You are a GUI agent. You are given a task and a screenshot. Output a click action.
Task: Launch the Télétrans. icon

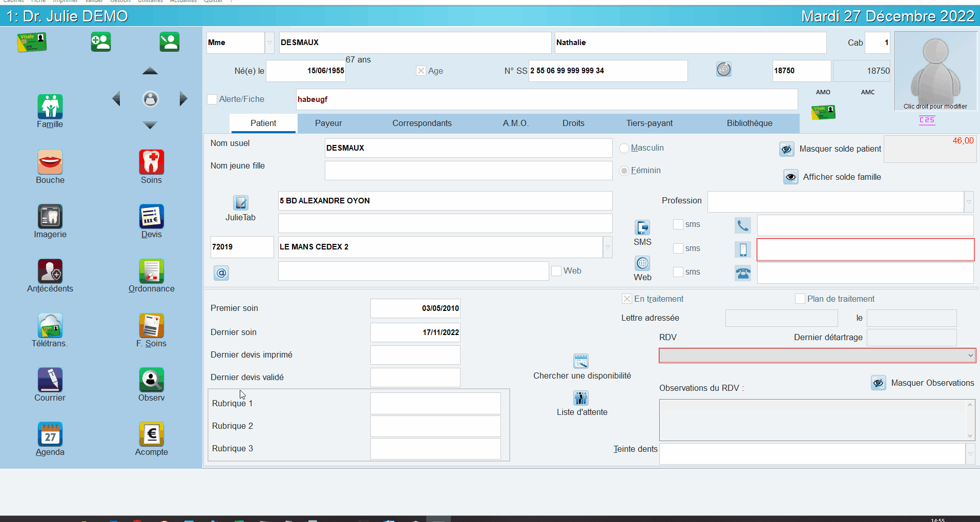click(x=50, y=325)
